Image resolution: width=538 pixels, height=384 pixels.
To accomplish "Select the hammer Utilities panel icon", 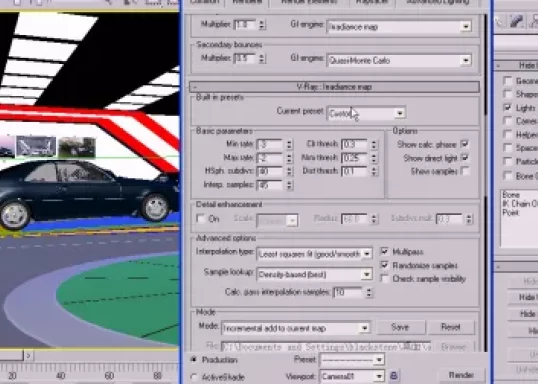I will tap(516, 22).
